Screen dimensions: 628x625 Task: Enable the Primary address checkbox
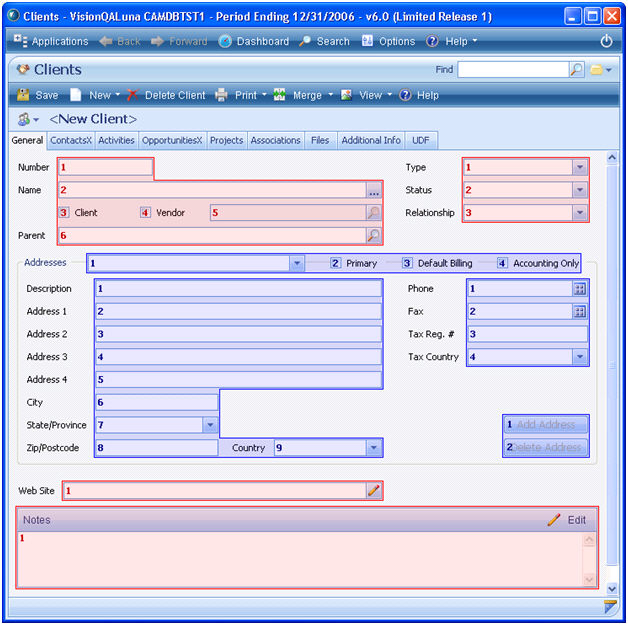(337, 263)
